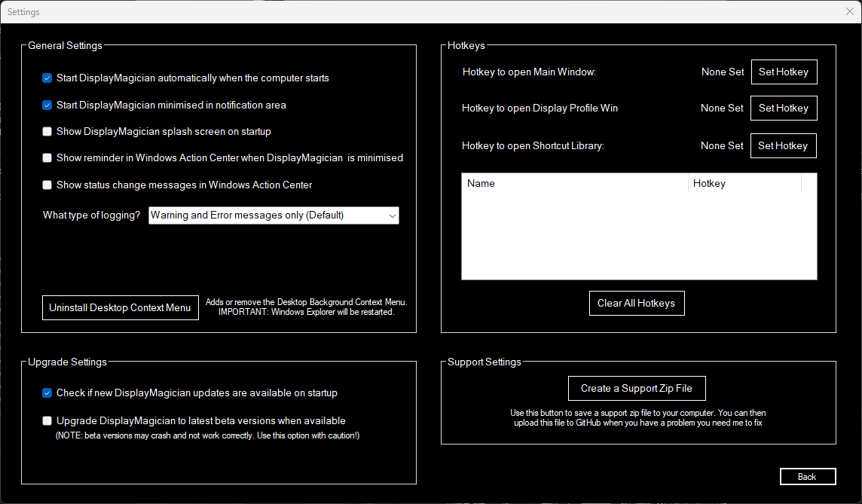Click the 'What type of logging?' label

[x=91, y=215]
